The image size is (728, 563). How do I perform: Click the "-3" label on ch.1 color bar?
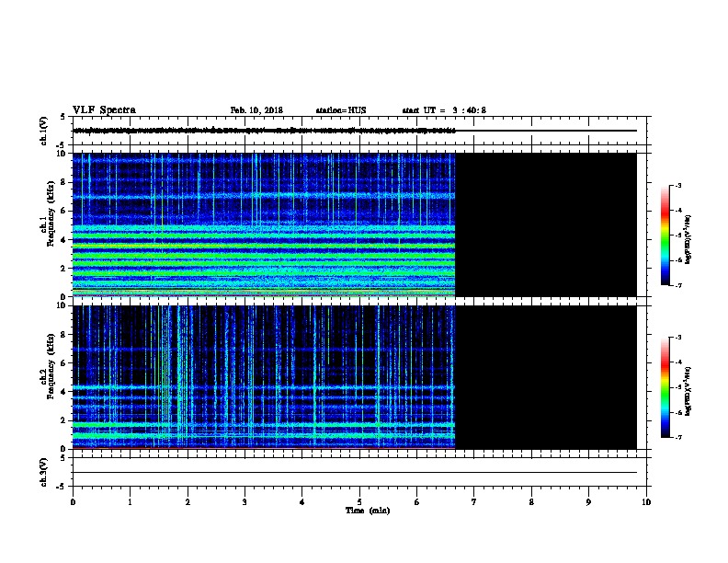(x=678, y=185)
